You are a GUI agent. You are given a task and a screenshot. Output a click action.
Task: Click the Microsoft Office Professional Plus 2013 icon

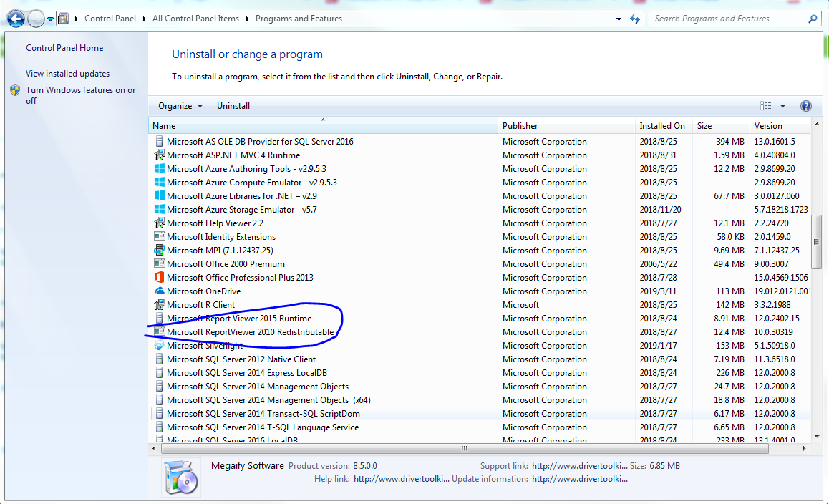tap(159, 277)
